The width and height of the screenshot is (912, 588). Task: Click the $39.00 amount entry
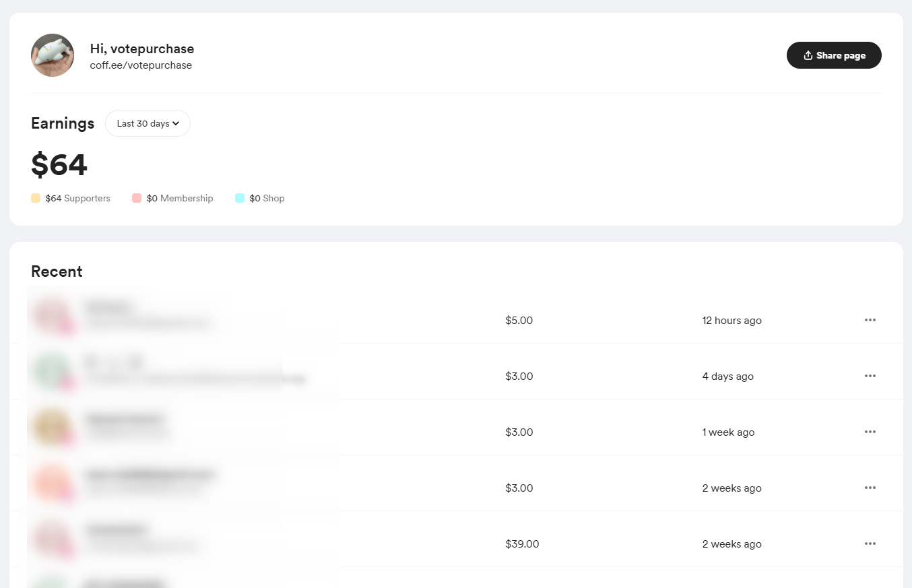[x=522, y=544]
